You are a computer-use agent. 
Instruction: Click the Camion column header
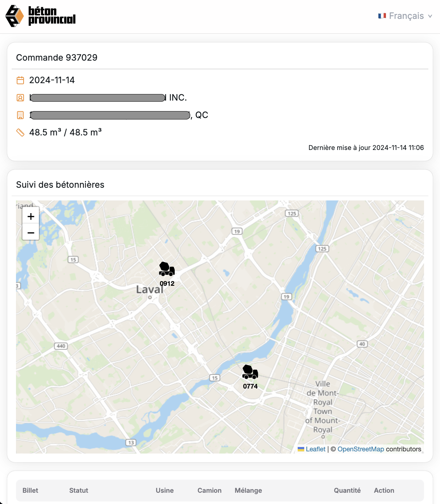click(x=209, y=491)
